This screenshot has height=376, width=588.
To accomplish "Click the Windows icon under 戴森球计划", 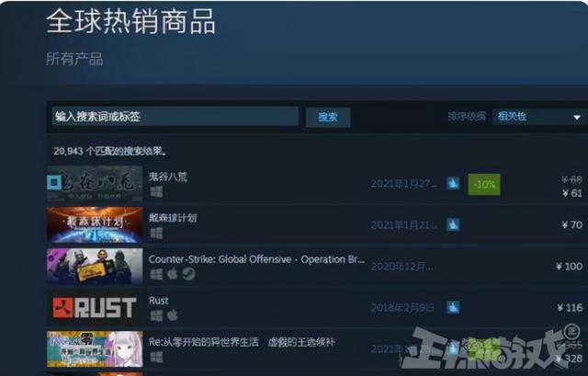I will [156, 233].
